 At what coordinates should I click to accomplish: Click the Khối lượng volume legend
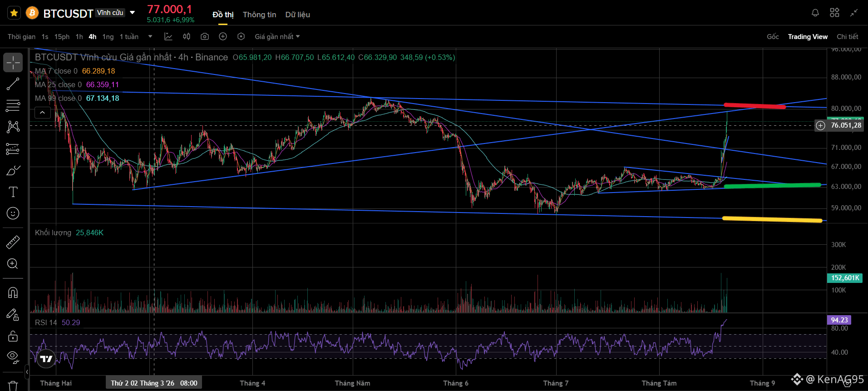(69, 233)
